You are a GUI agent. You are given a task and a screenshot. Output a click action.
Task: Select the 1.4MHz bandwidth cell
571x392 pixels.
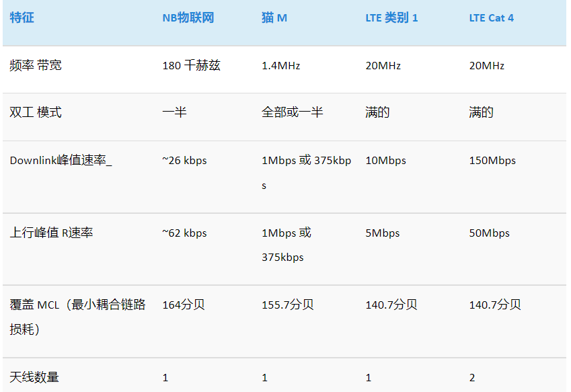pos(280,65)
